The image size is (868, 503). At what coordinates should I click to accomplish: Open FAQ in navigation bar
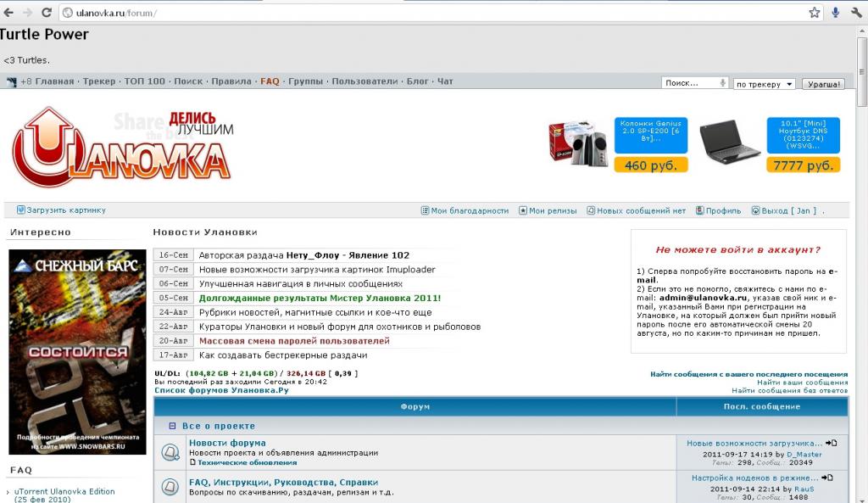point(270,81)
